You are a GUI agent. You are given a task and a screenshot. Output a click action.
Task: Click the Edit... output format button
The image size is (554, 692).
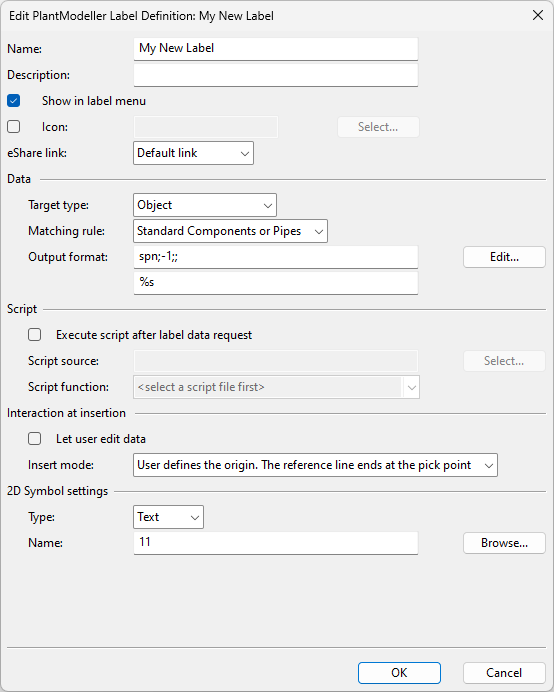pyautogui.click(x=504, y=257)
